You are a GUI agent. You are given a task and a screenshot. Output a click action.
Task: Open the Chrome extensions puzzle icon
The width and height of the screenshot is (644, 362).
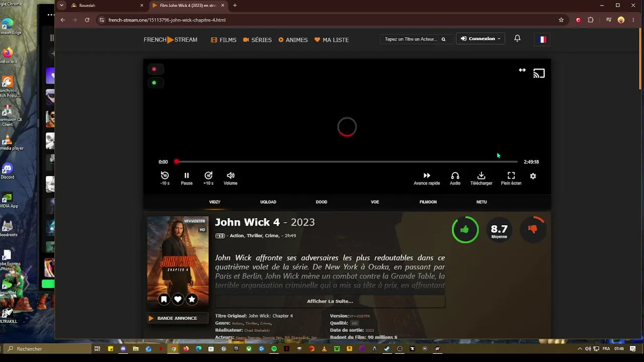point(591,20)
